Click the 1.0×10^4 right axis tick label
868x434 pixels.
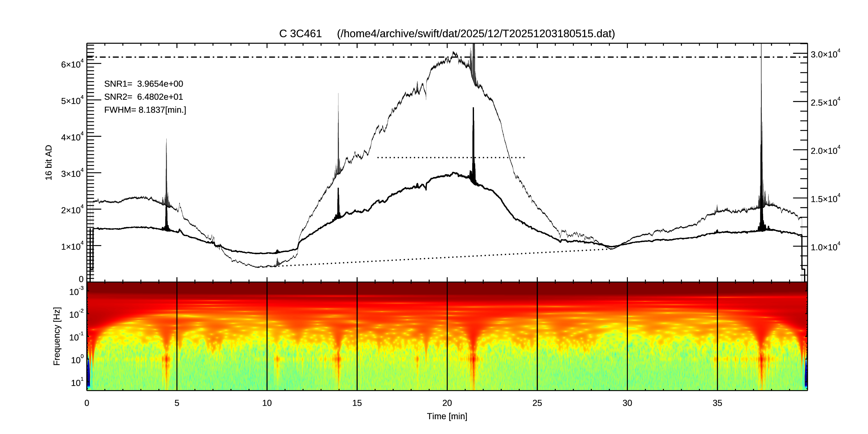tap(825, 247)
